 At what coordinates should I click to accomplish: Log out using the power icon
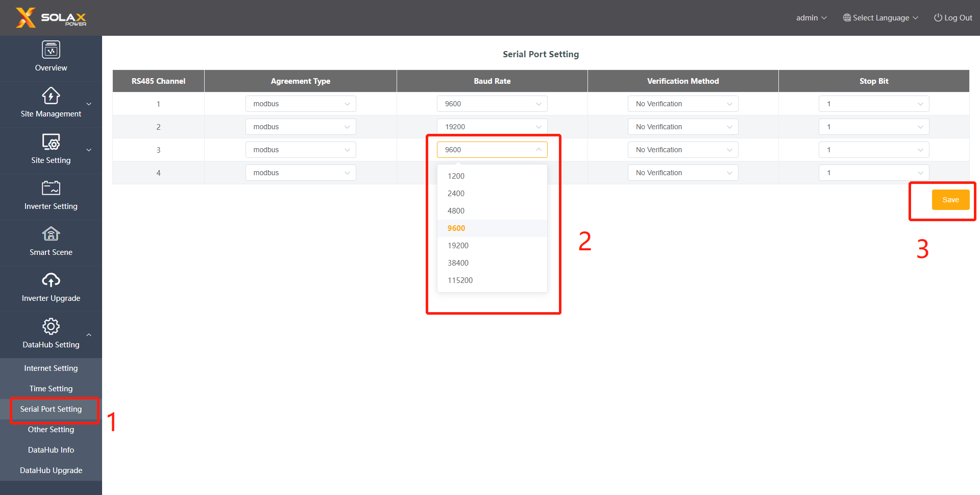(x=938, y=18)
